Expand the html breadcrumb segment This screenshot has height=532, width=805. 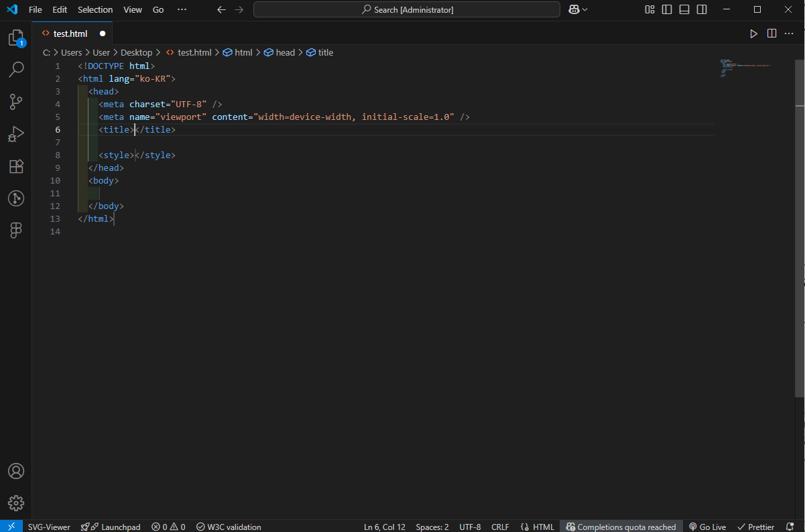(x=237, y=52)
